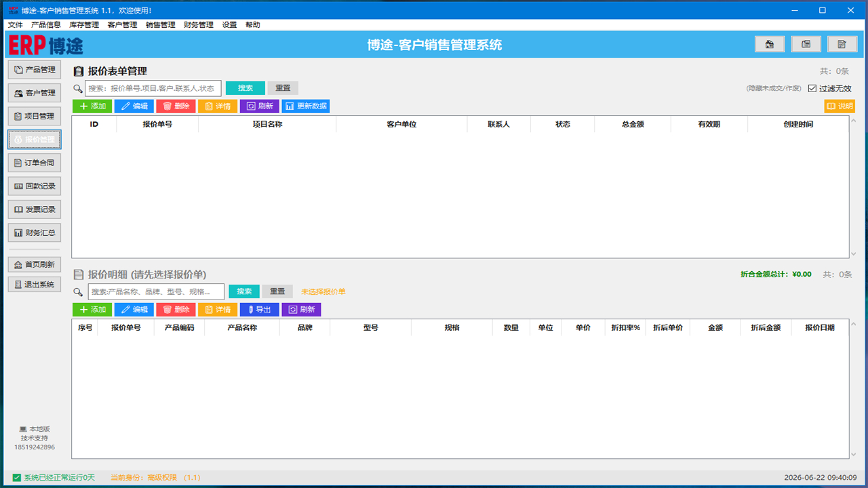
Task: Add a new quotation form (green 添加, upper toolbar)
Action: (92, 106)
